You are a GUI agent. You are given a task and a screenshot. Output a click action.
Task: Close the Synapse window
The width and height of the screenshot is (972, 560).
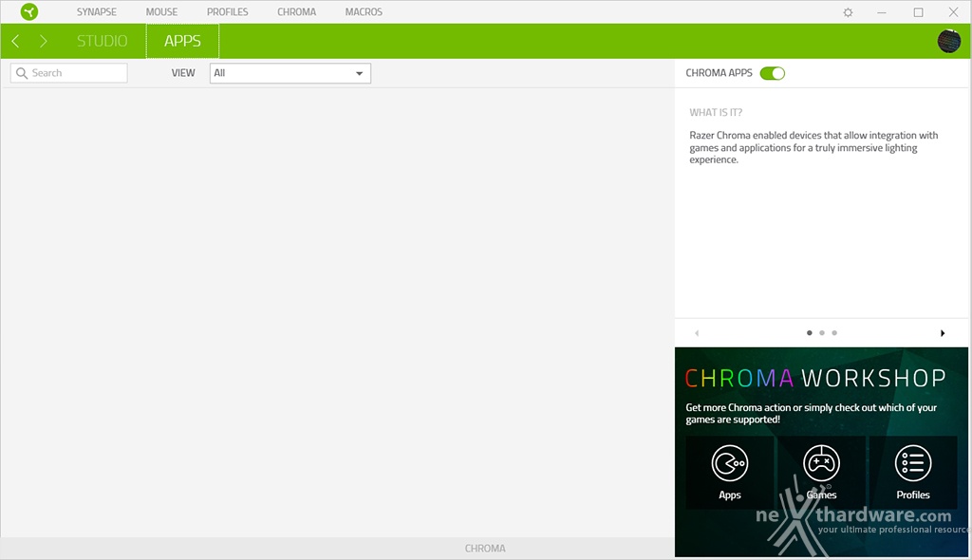click(x=953, y=12)
